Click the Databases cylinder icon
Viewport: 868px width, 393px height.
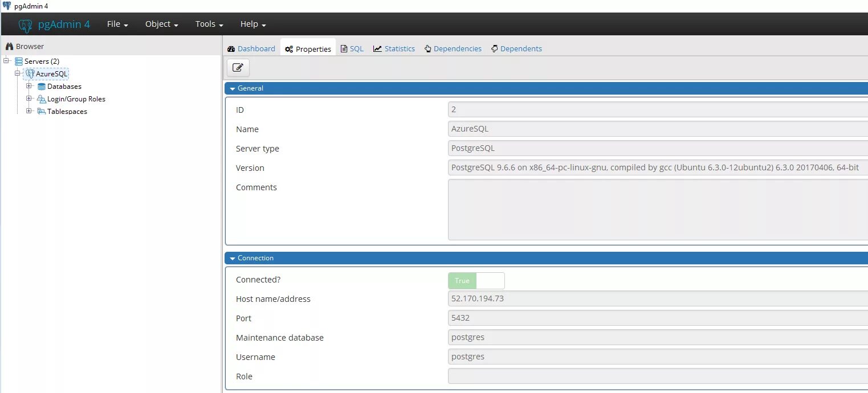[42, 87]
